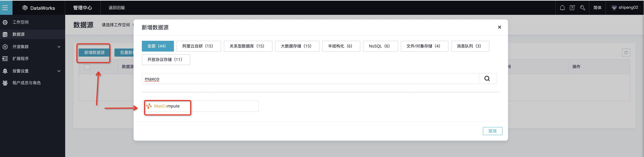Click the 批量新增 button behind dialog
The height and width of the screenshot is (157, 644).
pyautogui.click(x=124, y=52)
